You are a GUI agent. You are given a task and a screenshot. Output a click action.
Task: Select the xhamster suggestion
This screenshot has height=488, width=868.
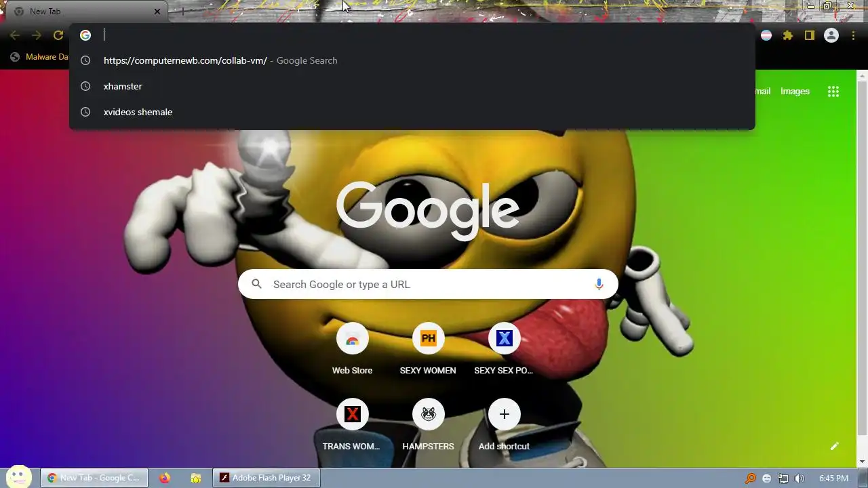pyautogui.click(x=412, y=86)
